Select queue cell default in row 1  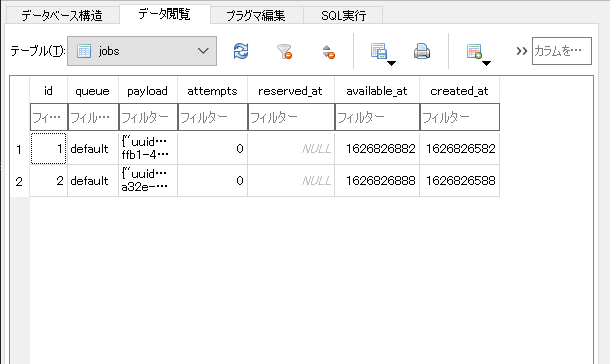pyautogui.click(x=93, y=149)
